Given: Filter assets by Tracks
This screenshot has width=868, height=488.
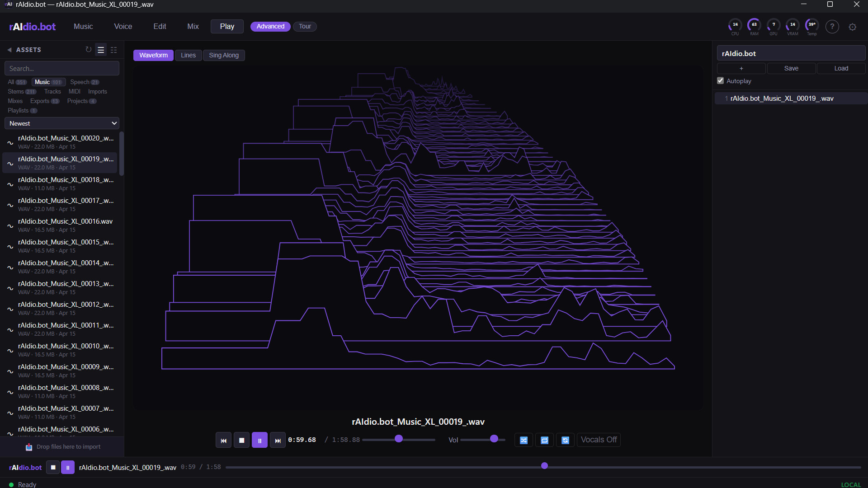Looking at the screenshot, I should tap(52, 91).
